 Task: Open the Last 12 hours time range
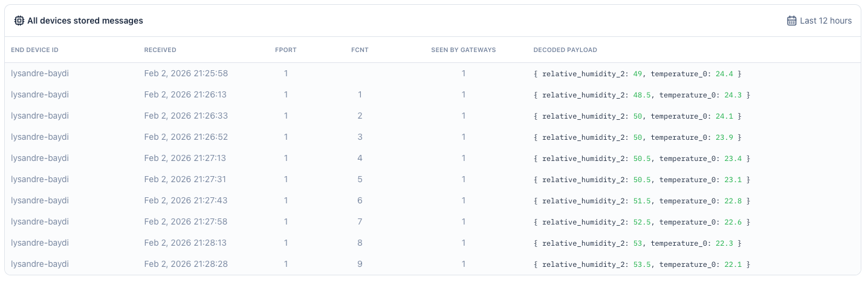pos(819,21)
